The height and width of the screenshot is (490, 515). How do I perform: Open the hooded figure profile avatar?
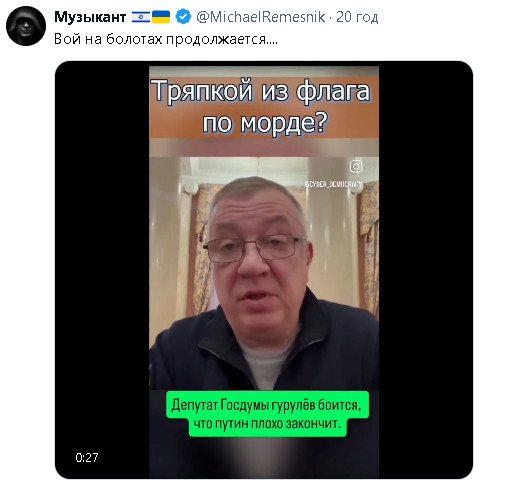point(26,26)
